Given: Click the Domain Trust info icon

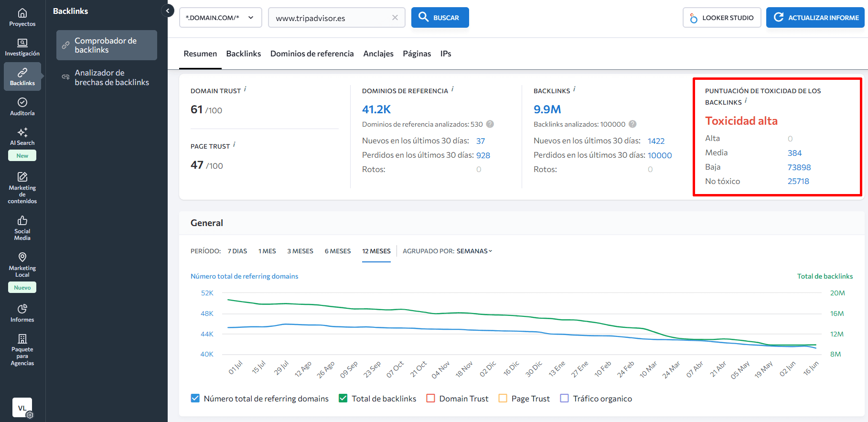Looking at the screenshot, I should [245, 89].
